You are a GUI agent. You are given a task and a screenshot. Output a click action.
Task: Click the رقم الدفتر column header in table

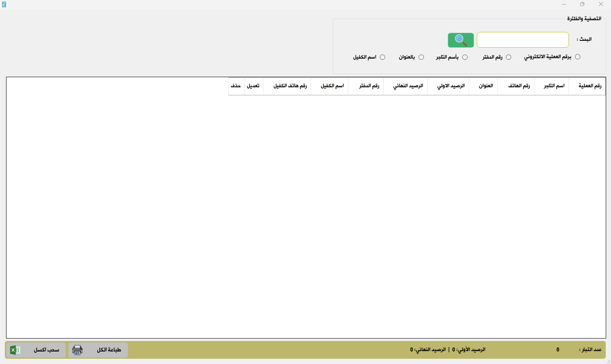pyautogui.click(x=366, y=86)
